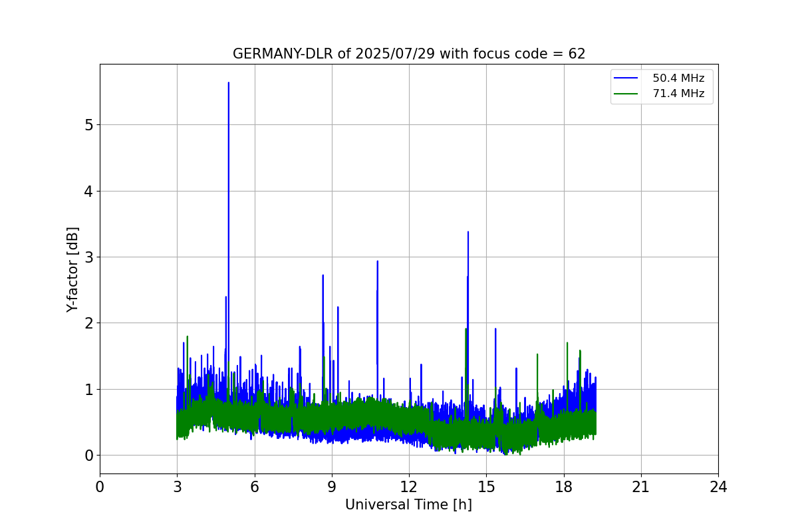Image resolution: width=798 pixels, height=532 pixels.
Task: Click y-axis tick label 2
Action: 88,323
